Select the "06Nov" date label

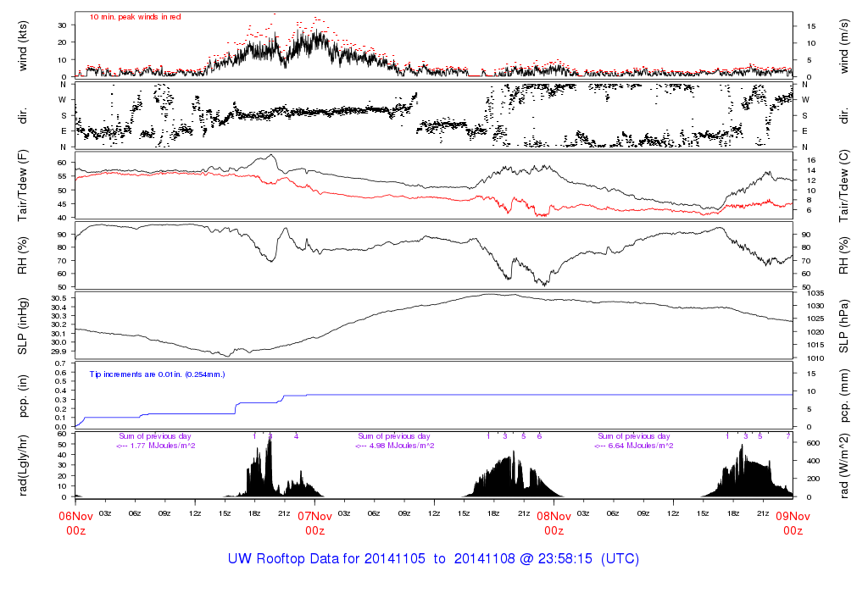click(75, 516)
